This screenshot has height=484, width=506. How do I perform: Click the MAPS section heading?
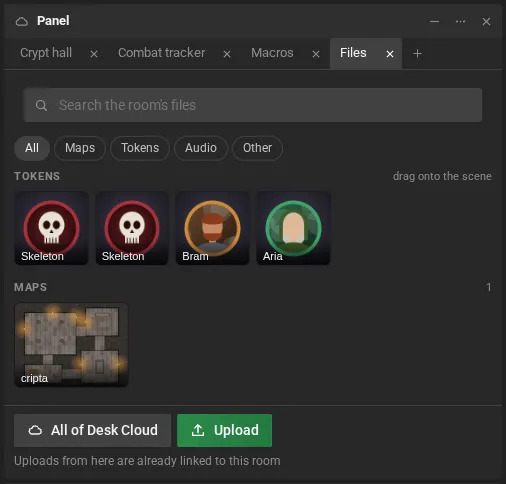(x=30, y=287)
